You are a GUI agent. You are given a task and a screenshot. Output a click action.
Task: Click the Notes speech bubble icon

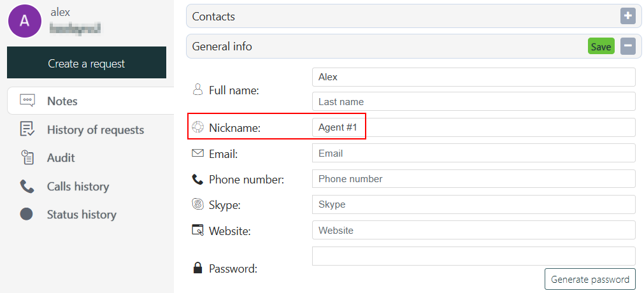27,101
